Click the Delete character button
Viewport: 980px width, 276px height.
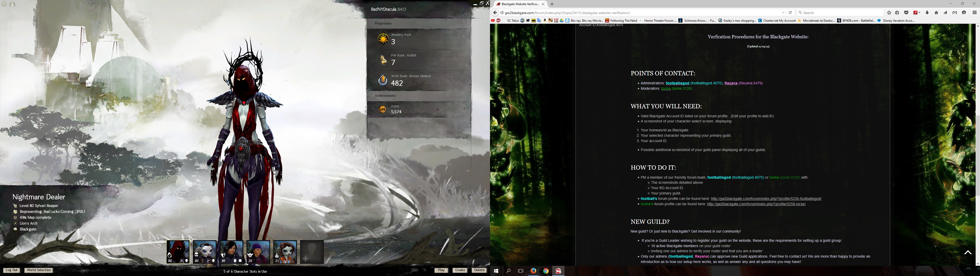[x=479, y=270]
